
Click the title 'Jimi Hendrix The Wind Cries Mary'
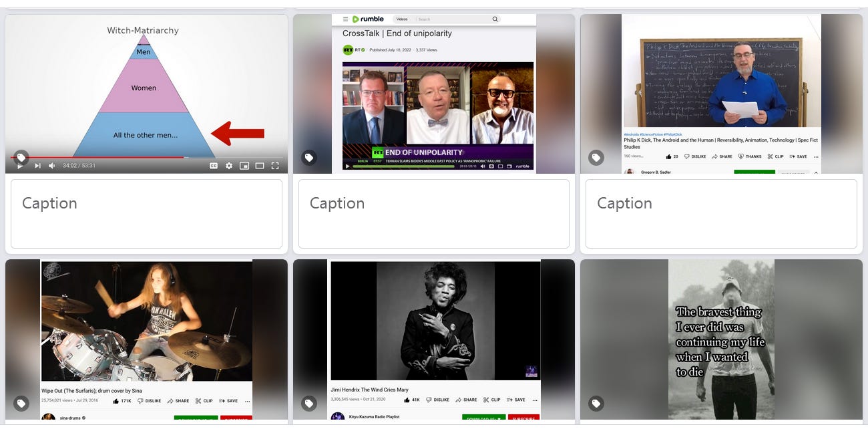[x=369, y=390]
